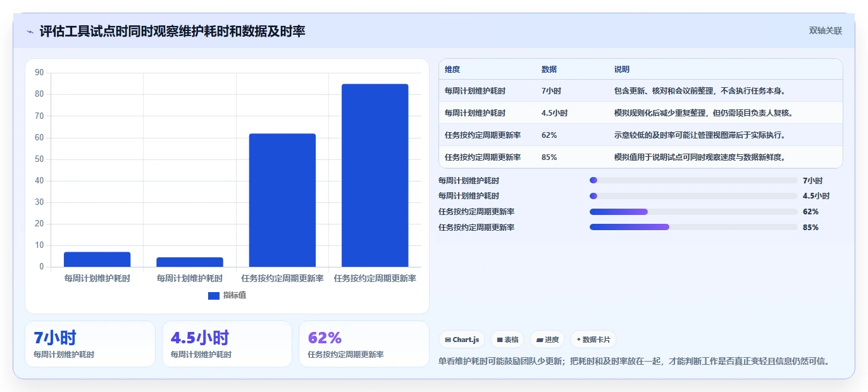Viewport: 868px width, 392px height.
Task: Click the 50 label on the y-axis
Action: [x=39, y=159]
